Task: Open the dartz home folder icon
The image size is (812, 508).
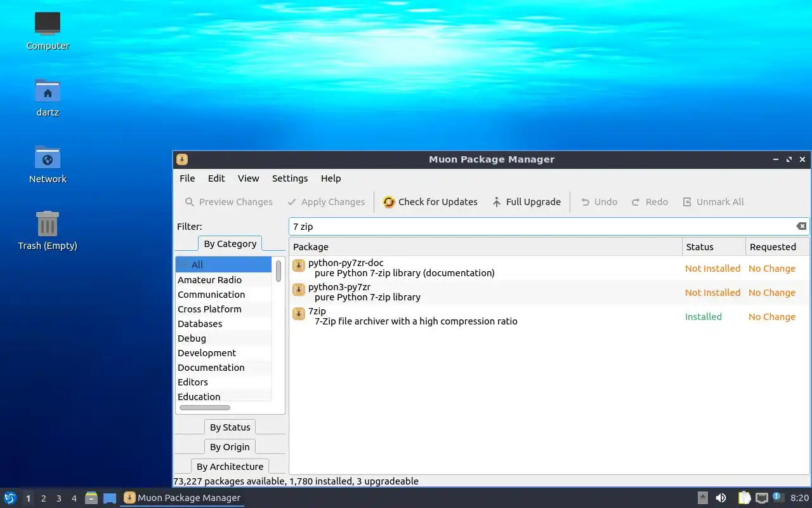Action: point(48,97)
